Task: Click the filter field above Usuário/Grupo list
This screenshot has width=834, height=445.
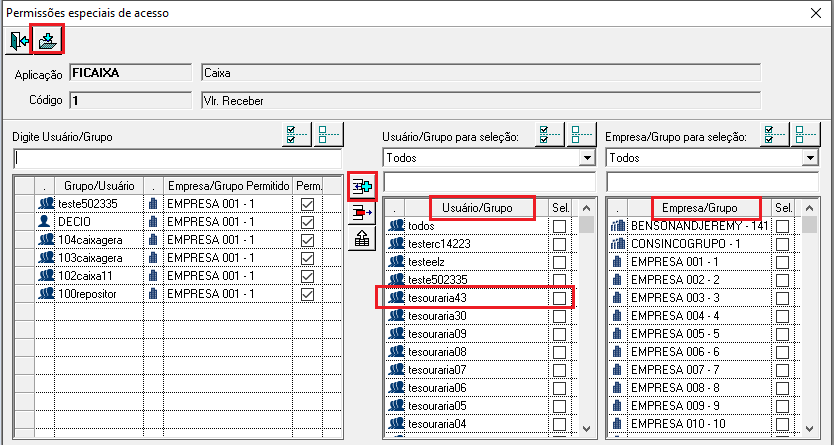Action: point(490,182)
